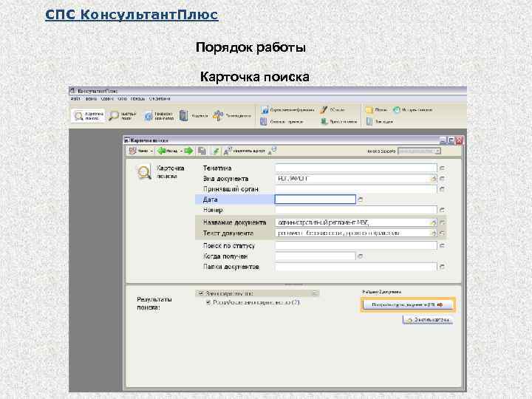This screenshot has height=399, width=532.
Task: Click the Тематика input field
Action: coord(356,168)
